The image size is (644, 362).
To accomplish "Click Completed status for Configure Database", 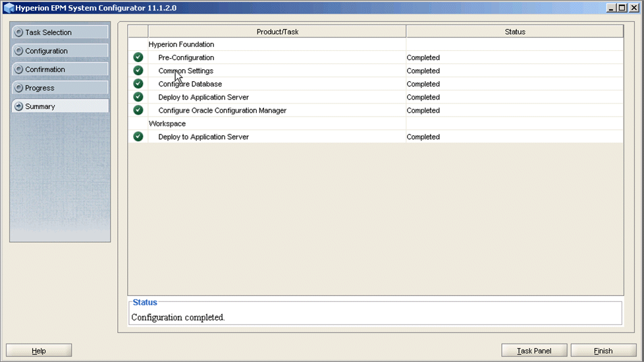I will (423, 84).
